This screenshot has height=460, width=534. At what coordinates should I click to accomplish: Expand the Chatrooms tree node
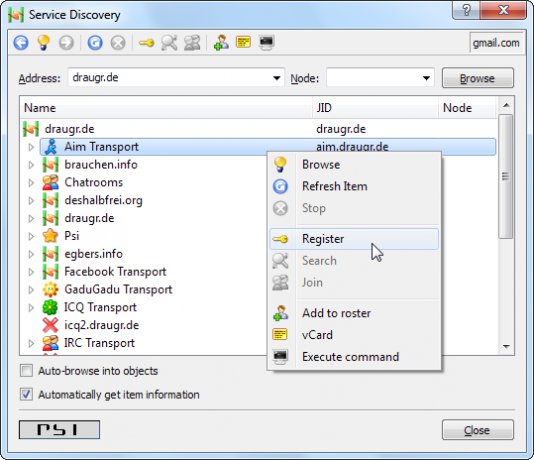point(31,183)
